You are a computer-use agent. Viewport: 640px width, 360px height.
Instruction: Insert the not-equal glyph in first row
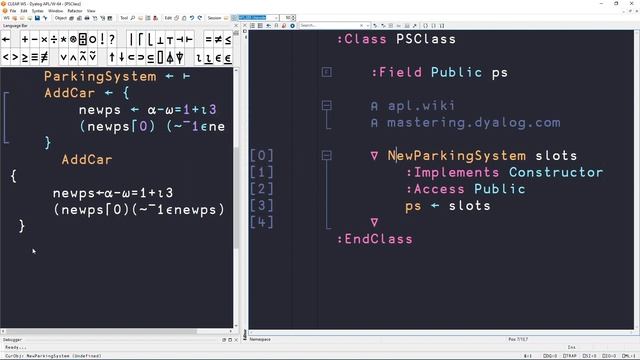(218, 40)
